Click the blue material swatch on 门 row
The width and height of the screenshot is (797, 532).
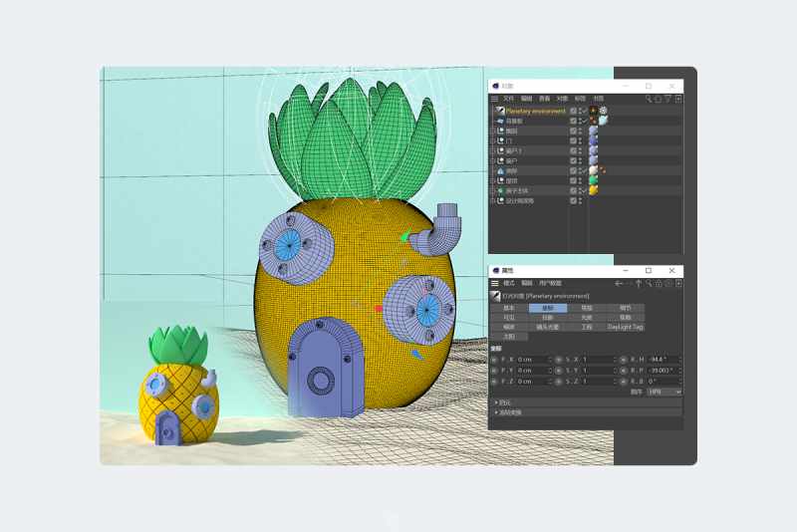pos(593,140)
